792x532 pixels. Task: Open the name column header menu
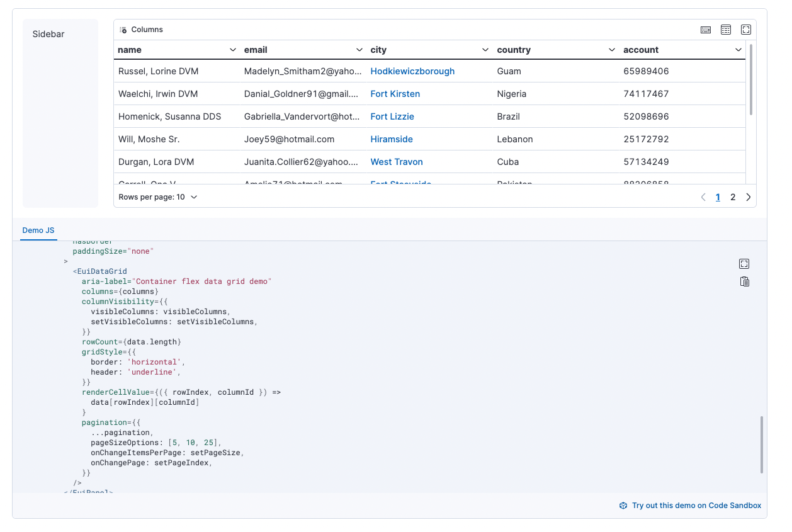click(x=233, y=49)
